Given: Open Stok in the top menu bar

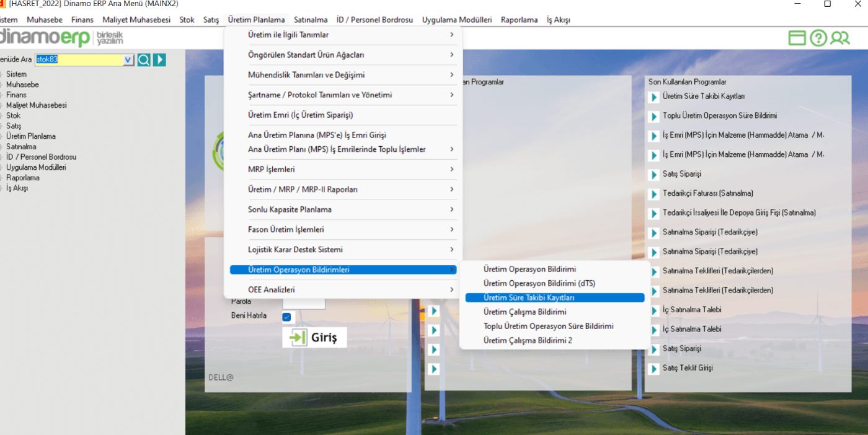Looking at the screenshot, I should pos(187,20).
